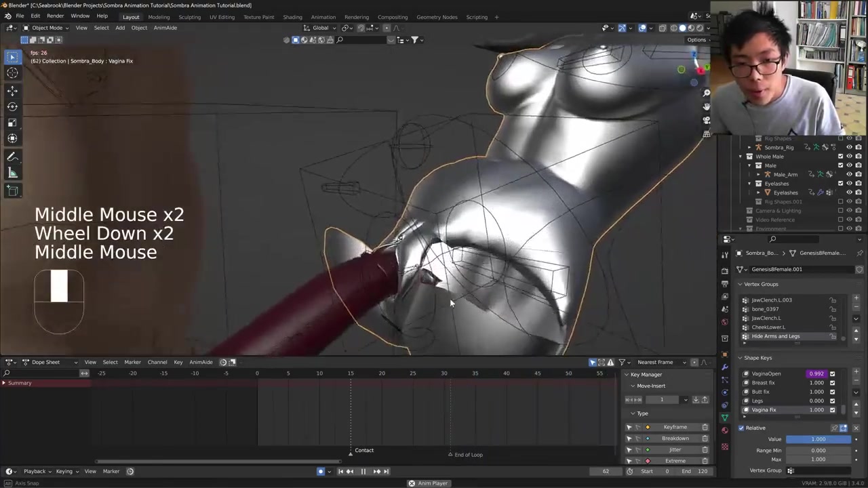Hide Male_Arm using its eye icon
Image resolution: width=868 pixels, height=488 pixels.
pyautogui.click(x=849, y=174)
